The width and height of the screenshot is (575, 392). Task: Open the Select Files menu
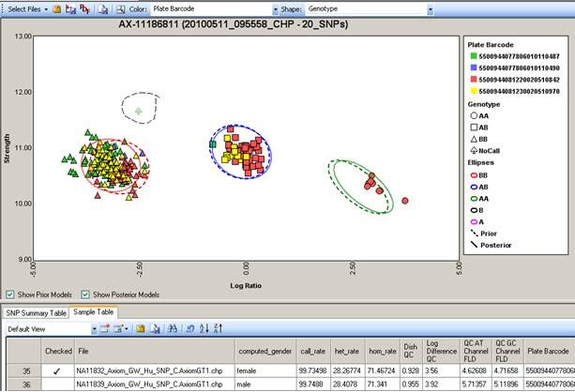(x=28, y=9)
